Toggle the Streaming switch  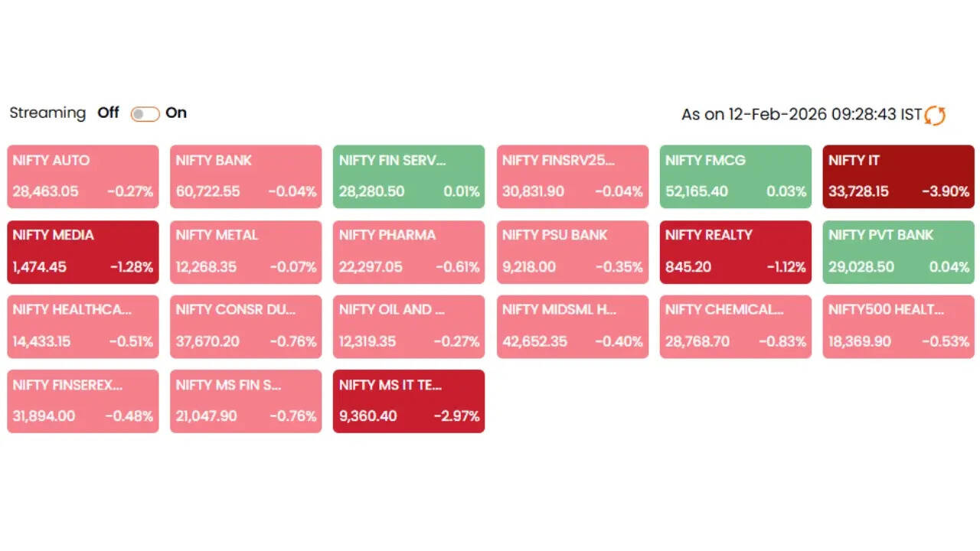[x=145, y=114]
